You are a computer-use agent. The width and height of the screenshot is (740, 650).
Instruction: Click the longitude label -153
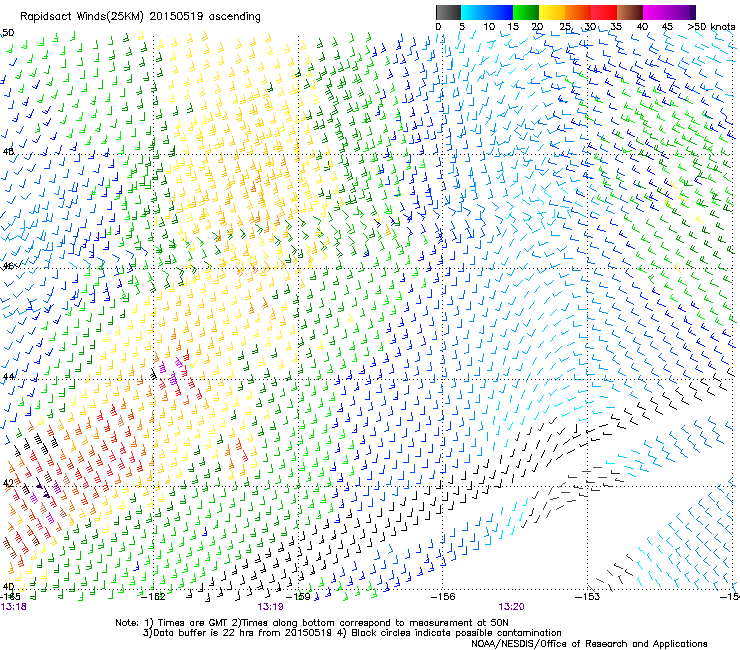click(x=588, y=596)
